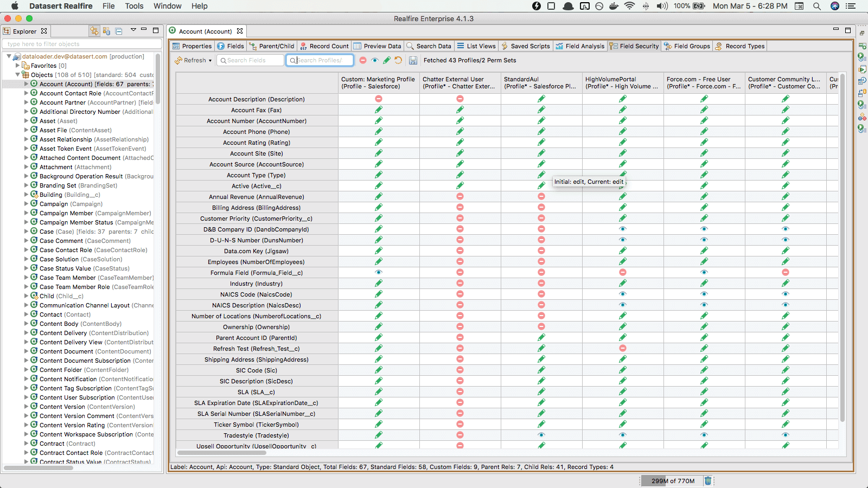
Task: Expand the Campaign object node
Action: click(x=26, y=204)
